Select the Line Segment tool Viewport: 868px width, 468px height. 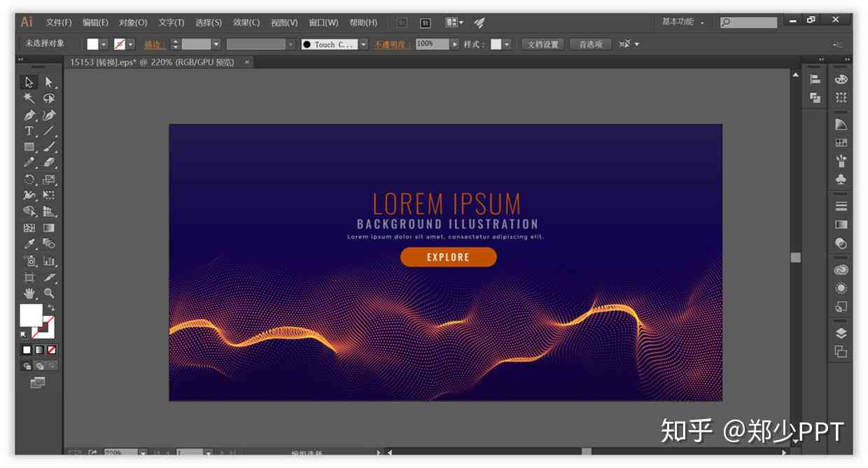49,131
